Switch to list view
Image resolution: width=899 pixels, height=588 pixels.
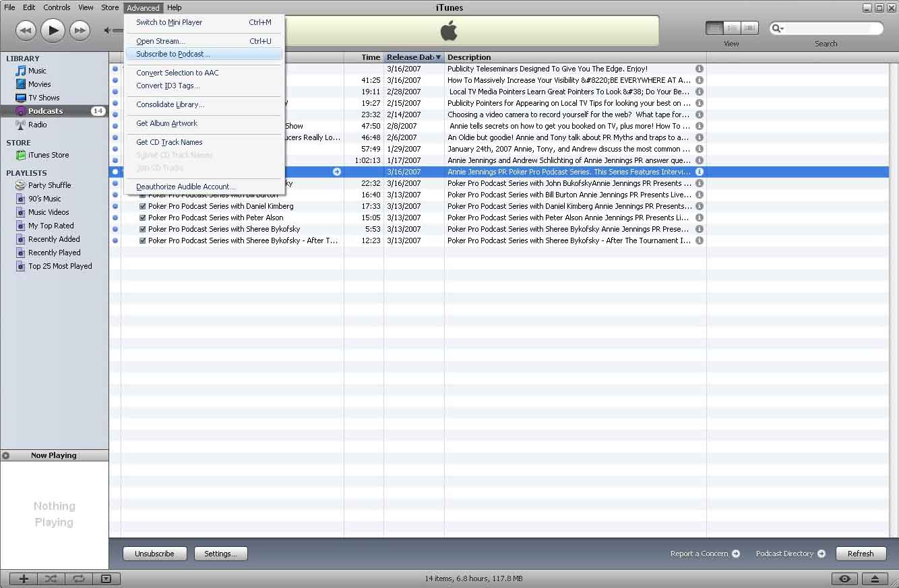[x=714, y=28]
